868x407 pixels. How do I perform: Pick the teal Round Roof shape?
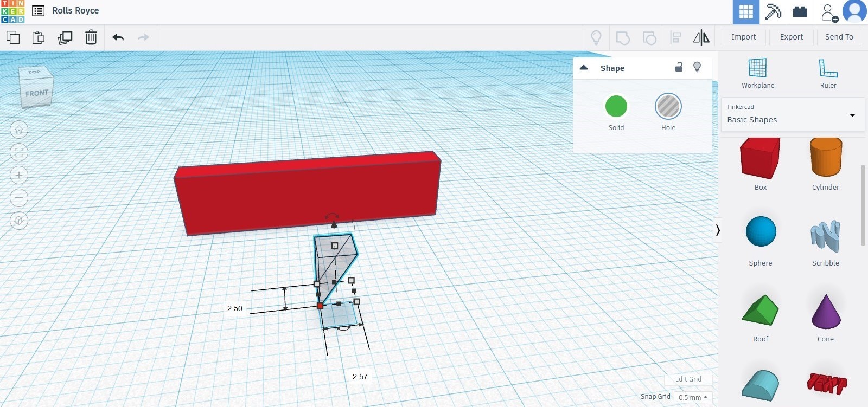(760, 385)
